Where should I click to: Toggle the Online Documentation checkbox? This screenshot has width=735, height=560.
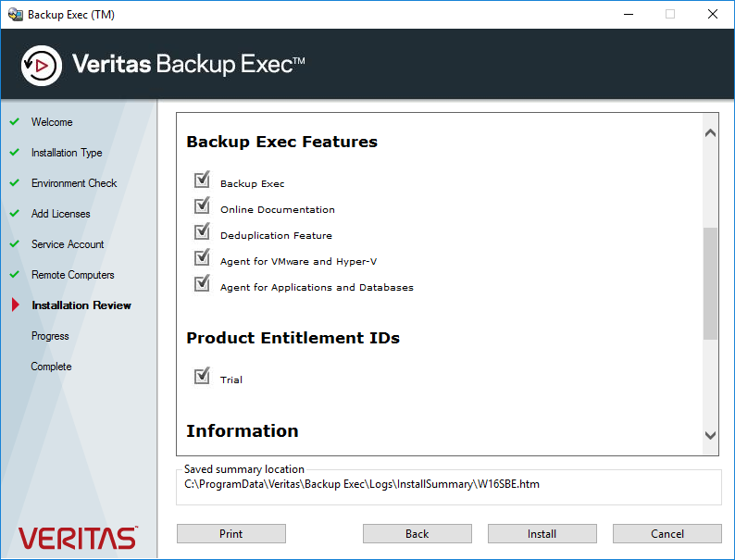tap(202, 205)
